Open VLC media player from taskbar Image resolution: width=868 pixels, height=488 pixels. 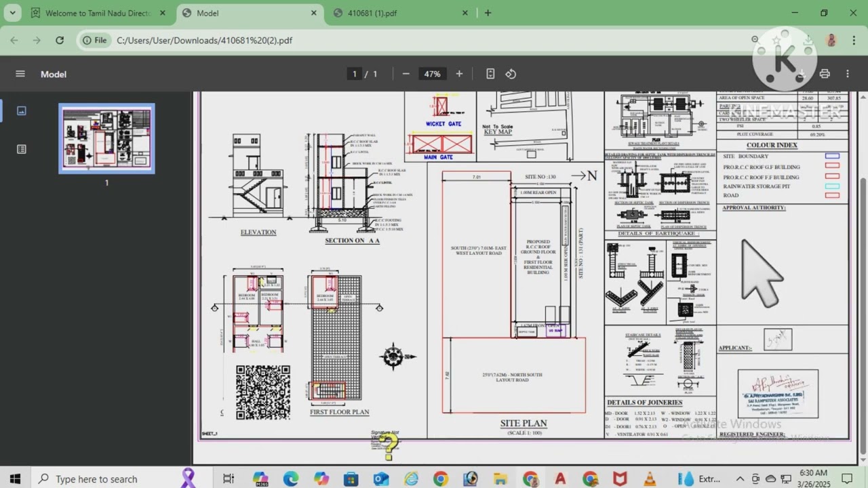coord(650,479)
